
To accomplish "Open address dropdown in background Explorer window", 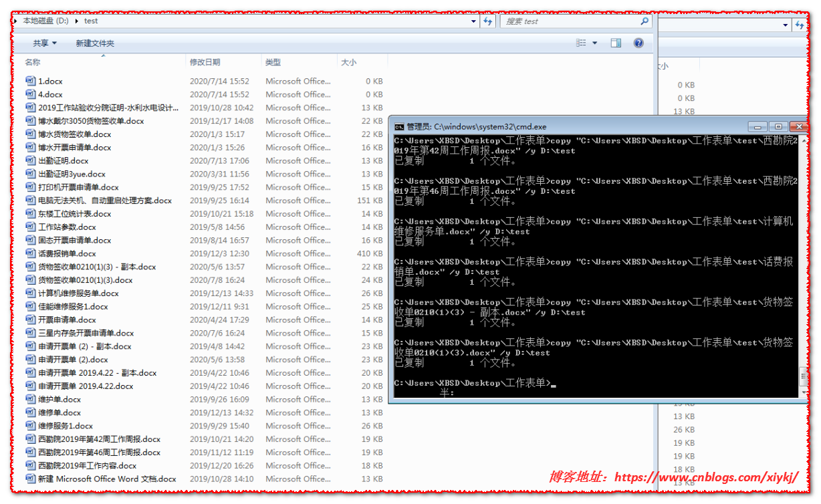I will tap(786, 25).
